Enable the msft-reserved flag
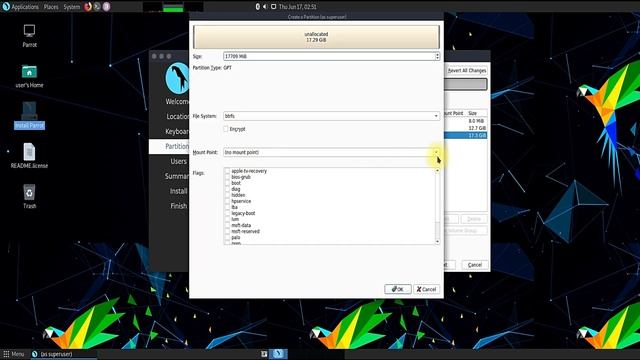This screenshot has height=360, width=640. pos(227,231)
